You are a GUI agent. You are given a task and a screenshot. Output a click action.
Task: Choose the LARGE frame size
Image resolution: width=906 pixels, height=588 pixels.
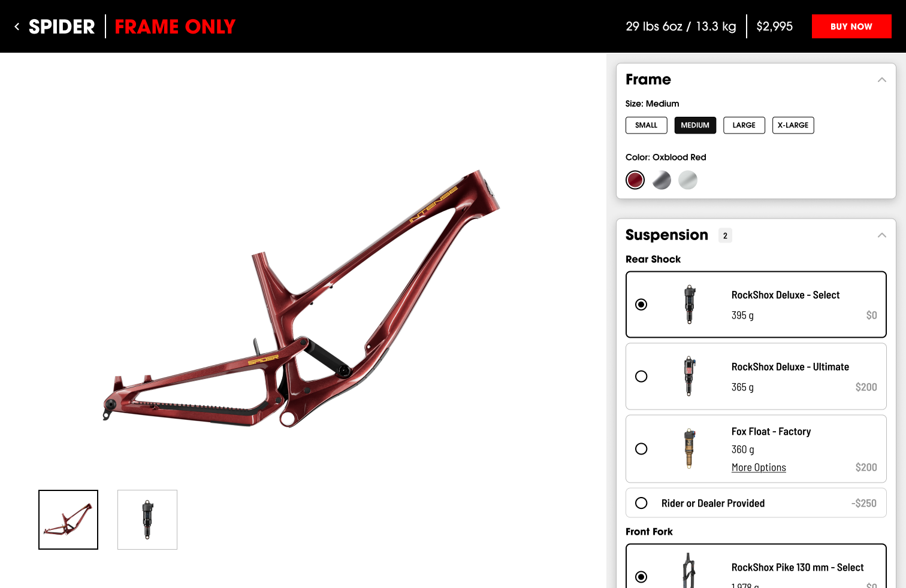(x=744, y=125)
